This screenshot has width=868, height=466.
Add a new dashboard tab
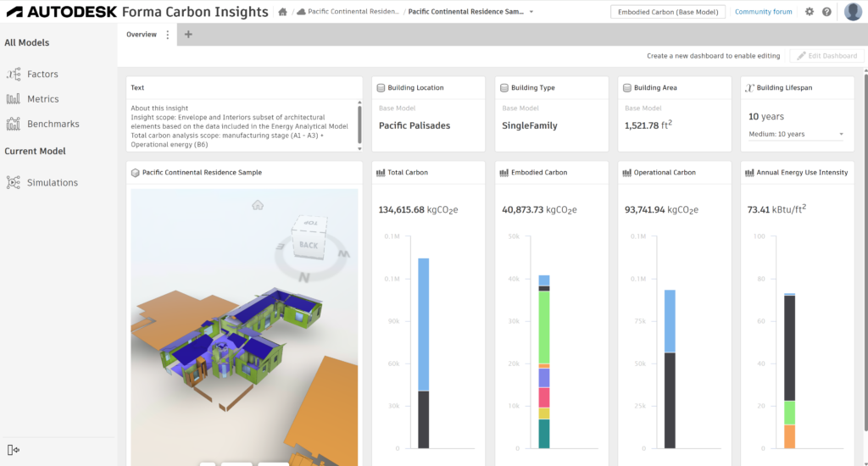click(188, 35)
